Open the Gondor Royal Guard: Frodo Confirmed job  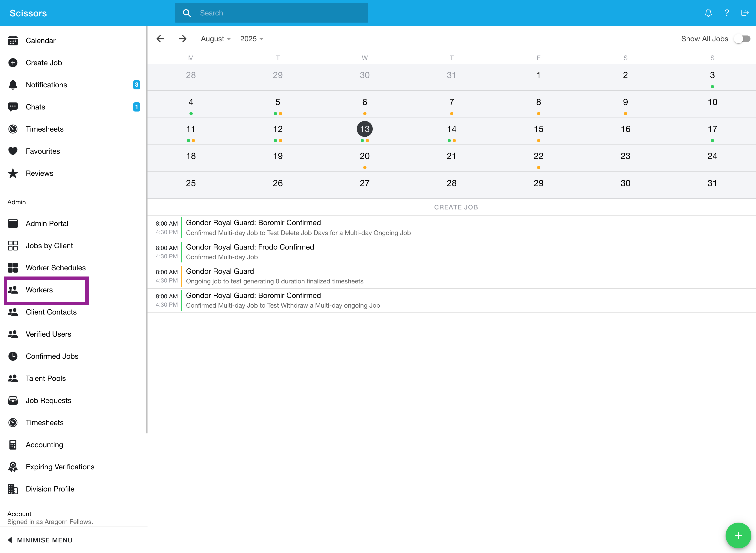point(250,247)
